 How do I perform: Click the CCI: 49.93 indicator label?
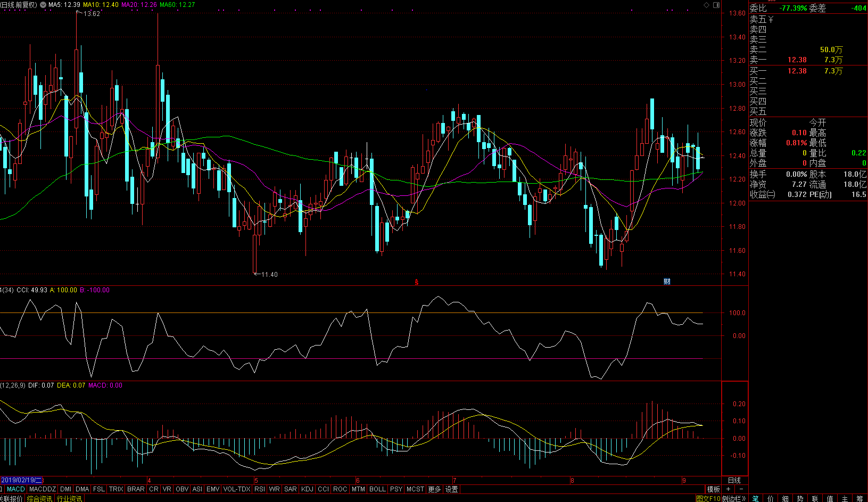32,290
